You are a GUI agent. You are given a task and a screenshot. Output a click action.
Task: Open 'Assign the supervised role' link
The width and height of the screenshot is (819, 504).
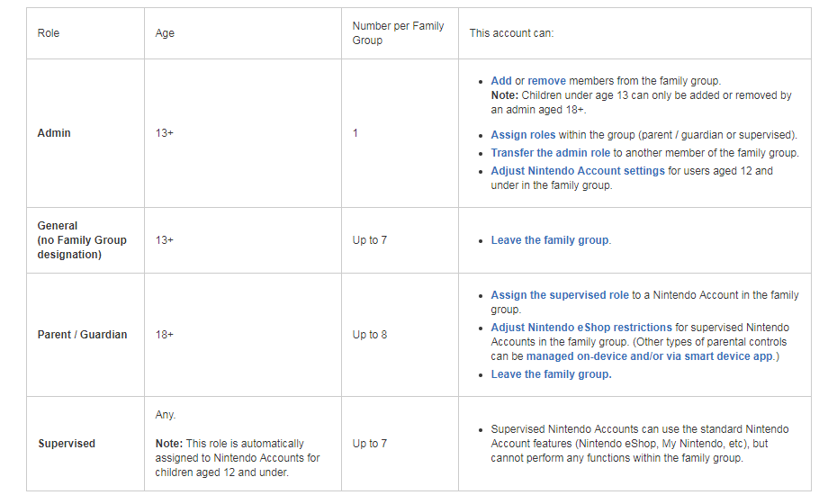(x=560, y=295)
